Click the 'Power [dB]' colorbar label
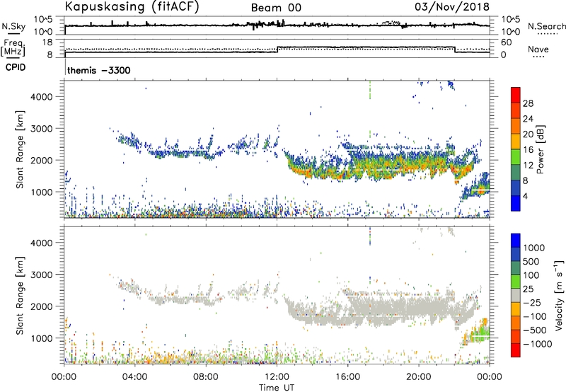The height and width of the screenshot is (392, 566). [x=541, y=149]
